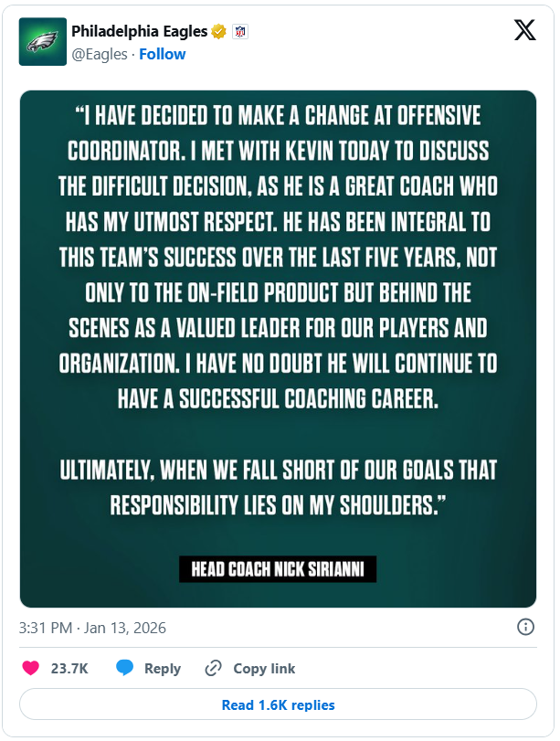Click the NFL shield affiliate badge
This screenshot has height=741, width=560.
coord(240,32)
